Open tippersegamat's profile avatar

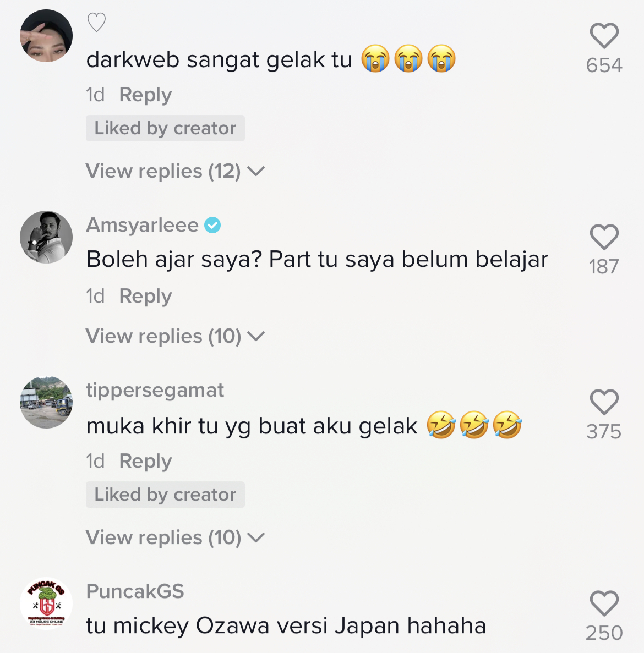point(46,402)
